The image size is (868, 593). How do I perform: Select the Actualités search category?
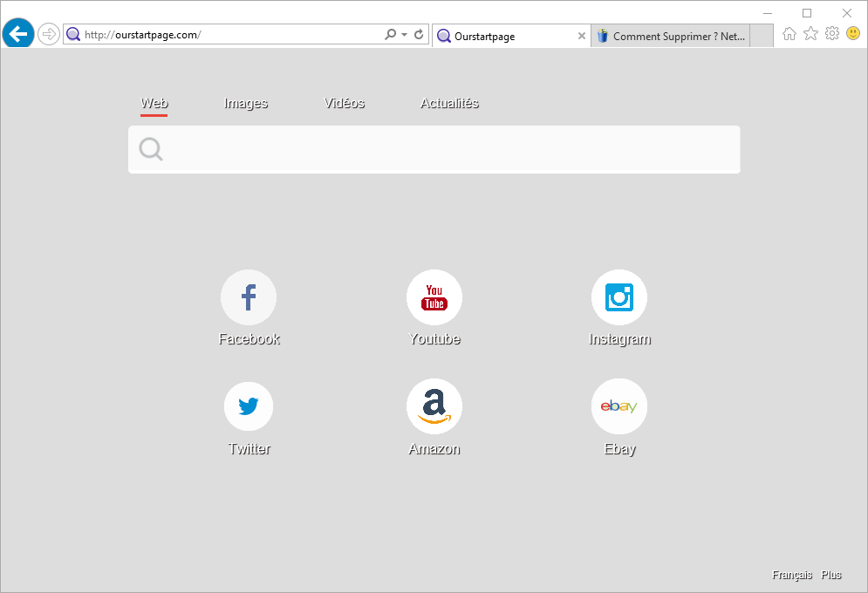pos(449,104)
